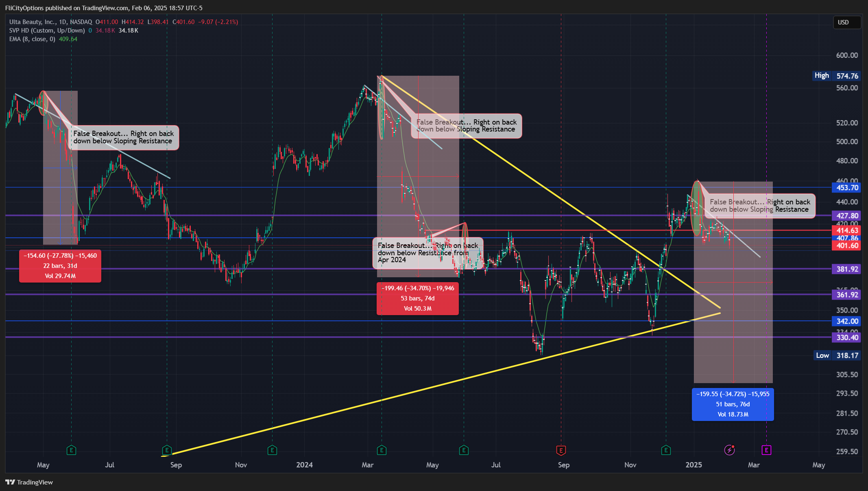Select the 381.92 purple line price label
Image resolution: width=868 pixels, height=491 pixels.
tap(846, 269)
